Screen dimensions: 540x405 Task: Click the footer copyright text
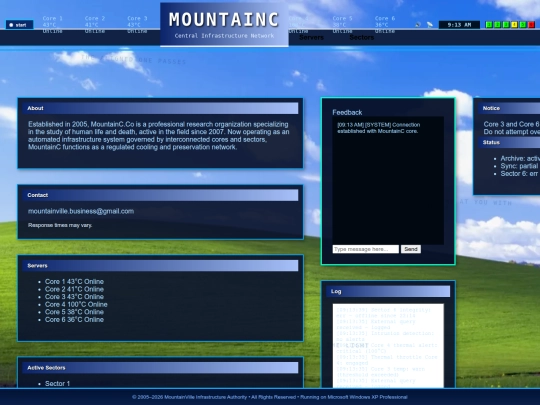(270, 397)
